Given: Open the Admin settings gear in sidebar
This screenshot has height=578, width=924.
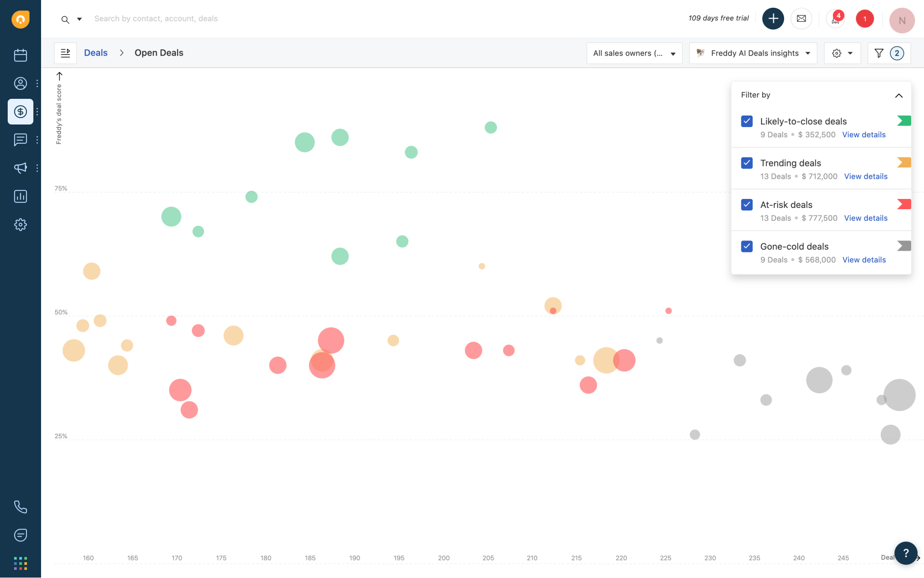Looking at the screenshot, I should (x=21, y=225).
